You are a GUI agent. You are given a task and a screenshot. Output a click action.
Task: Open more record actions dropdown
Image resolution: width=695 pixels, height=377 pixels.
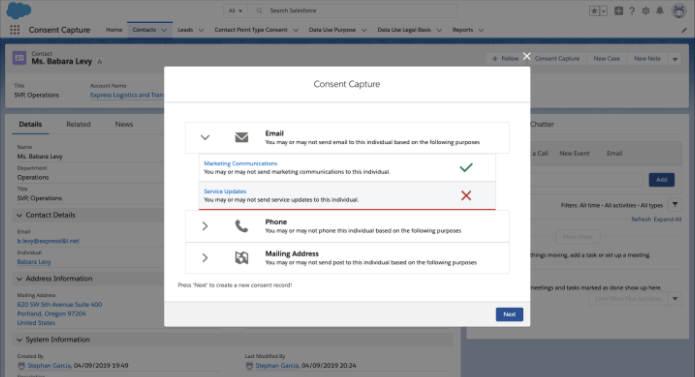point(675,58)
